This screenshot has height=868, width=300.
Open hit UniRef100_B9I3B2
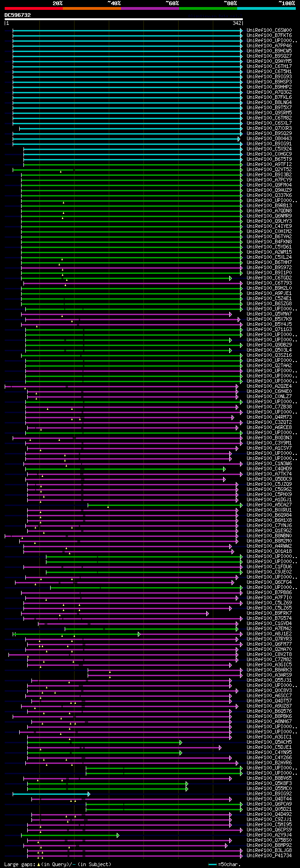tap(269, 174)
